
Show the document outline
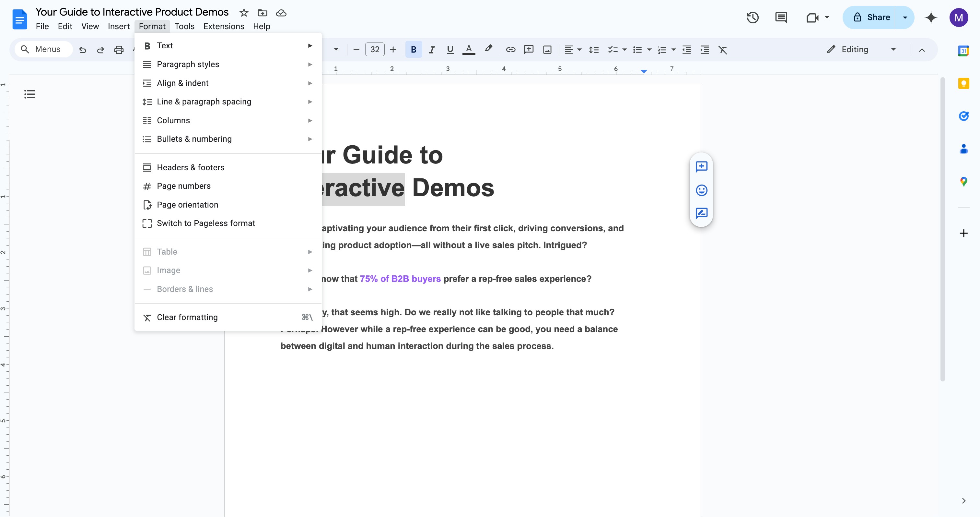[x=29, y=94]
